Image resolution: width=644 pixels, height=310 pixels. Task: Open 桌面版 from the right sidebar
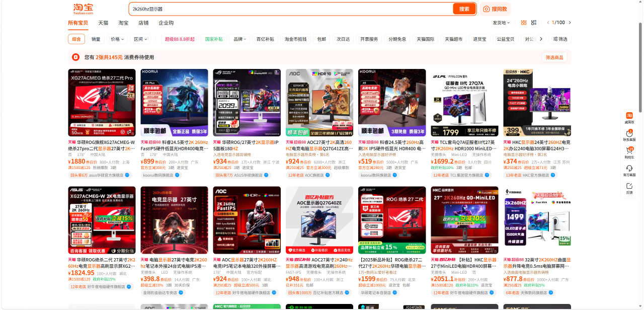(629, 118)
